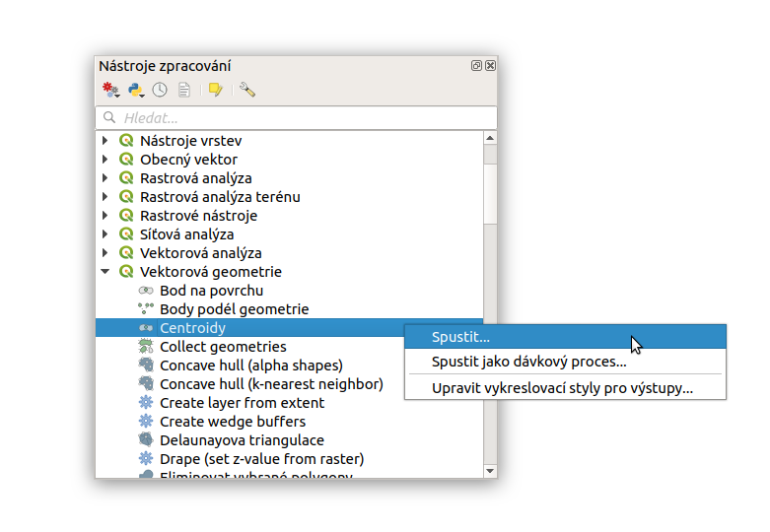Click QGIS icon beside Vektorová geometrie
The image size is (770, 532).
pyautogui.click(x=126, y=271)
